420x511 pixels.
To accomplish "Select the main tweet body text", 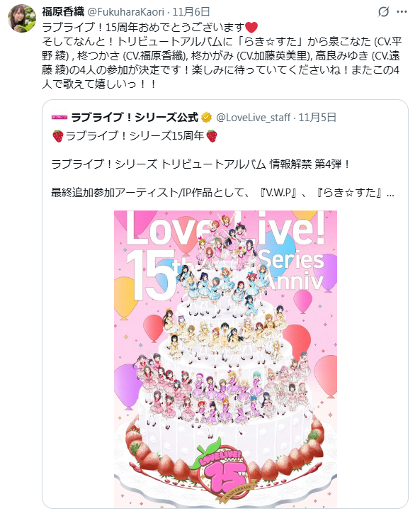I will coord(222,56).
